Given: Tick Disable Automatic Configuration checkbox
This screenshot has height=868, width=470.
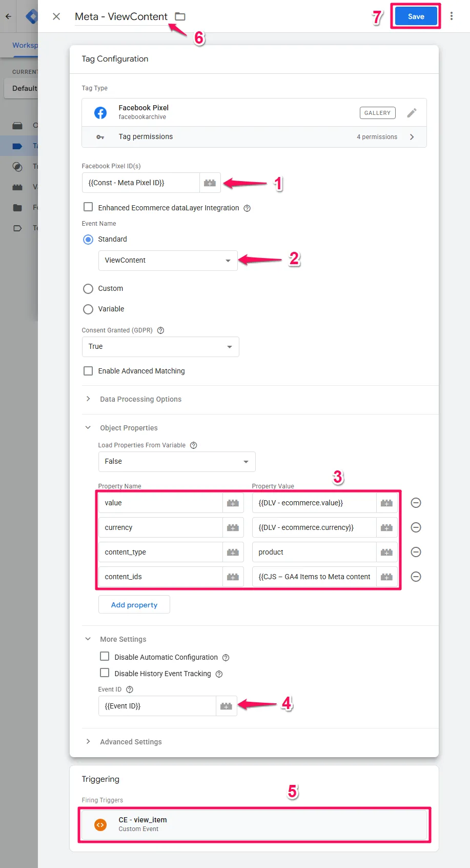Looking at the screenshot, I should tap(105, 657).
